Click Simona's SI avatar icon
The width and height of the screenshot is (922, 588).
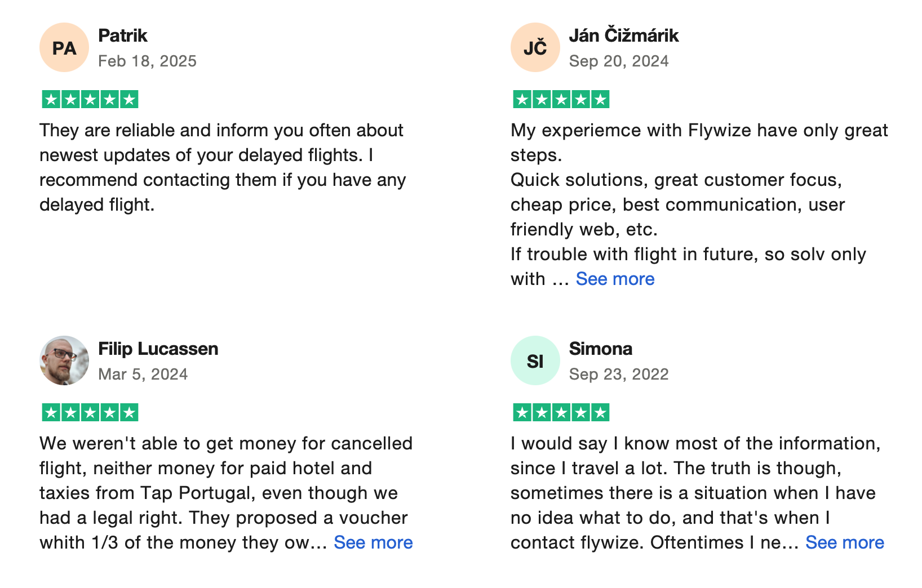click(535, 360)
